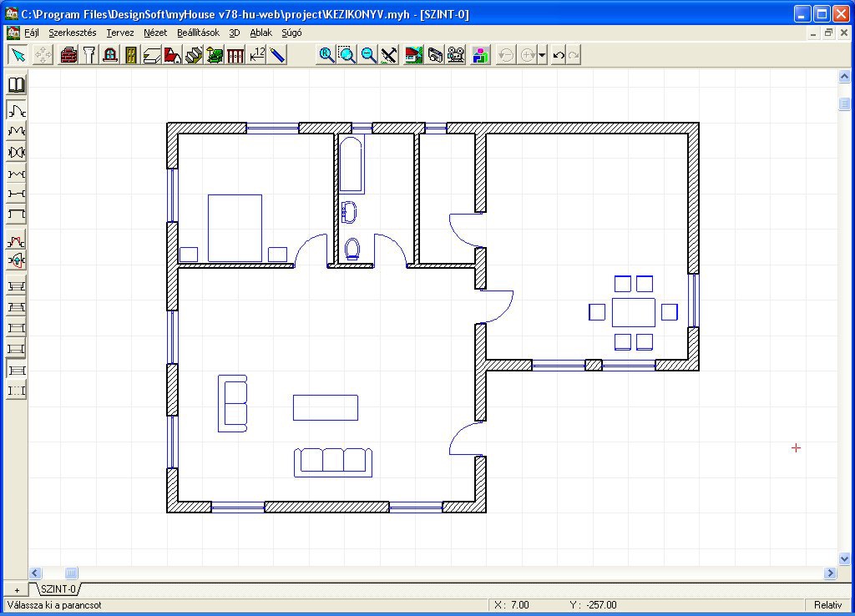
Task: Open the green armchair furniture tool
Action: pos(215,55)
